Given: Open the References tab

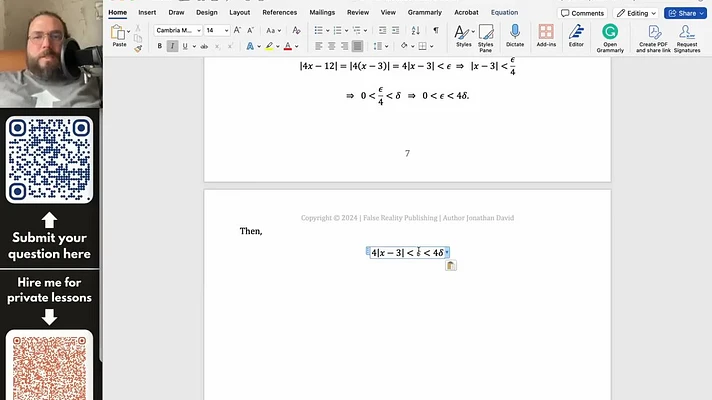Looking at the screenshot, I should [280, 13].
